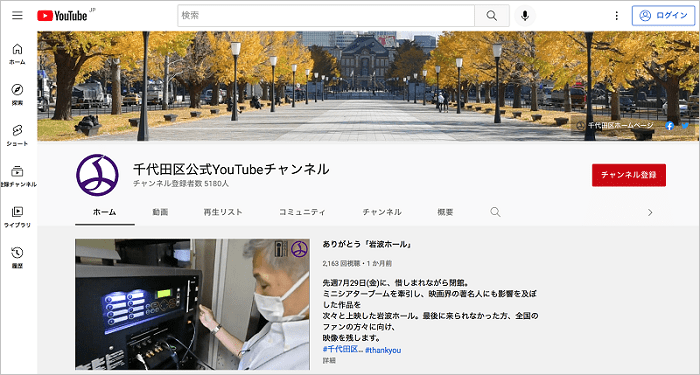
Task: Play the featured video thumbnail
Action: click(192, 304)
